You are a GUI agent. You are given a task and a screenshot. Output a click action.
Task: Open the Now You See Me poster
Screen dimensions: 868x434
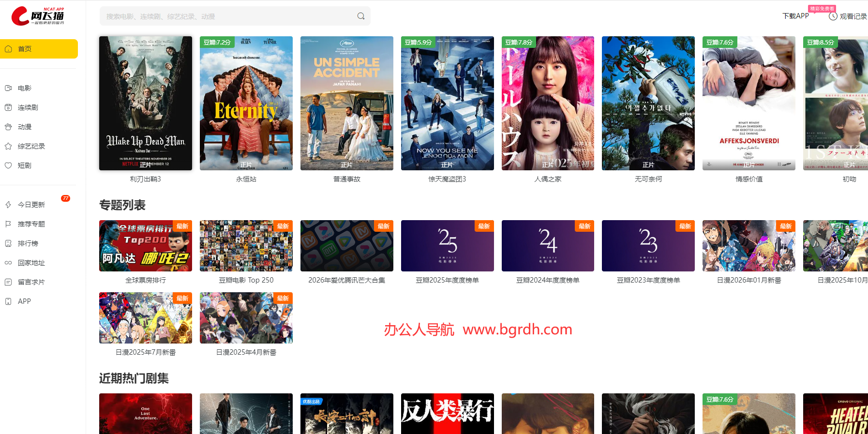pos(448,103)
